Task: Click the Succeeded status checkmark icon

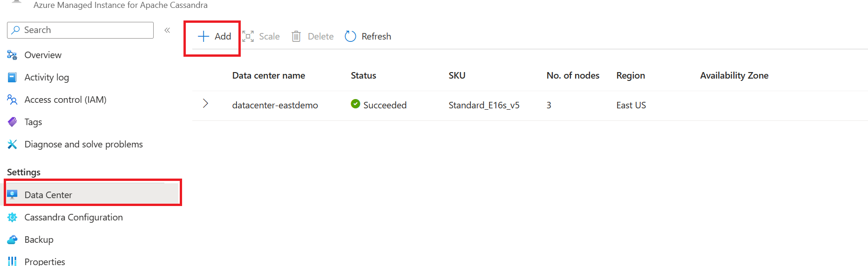Action: point(355,104)
